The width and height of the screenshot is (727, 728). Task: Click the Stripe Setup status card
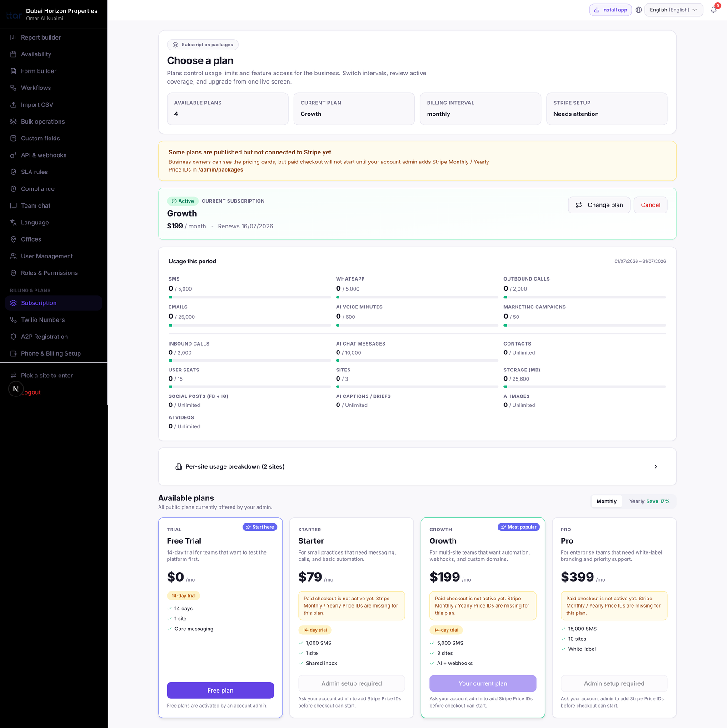click(607, 109)
